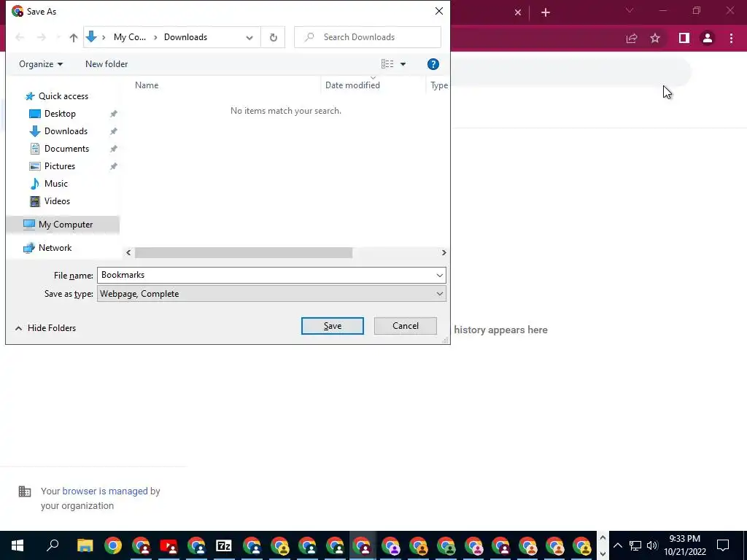Open the notification center icon

point(723,545)
